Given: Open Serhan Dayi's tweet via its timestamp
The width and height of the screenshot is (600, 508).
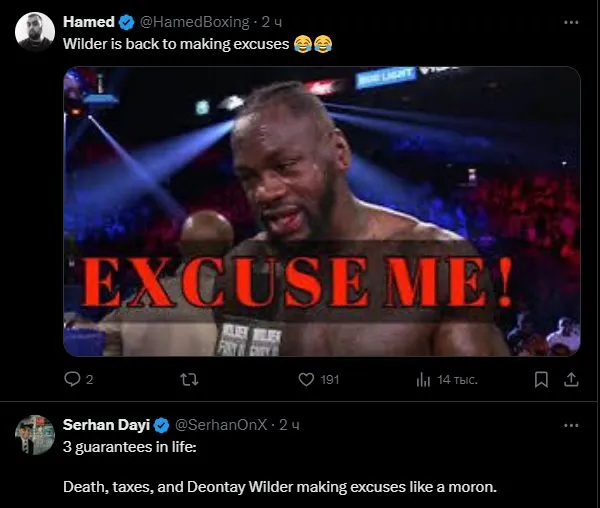Looking at the screenshot, I should [289, 425].
